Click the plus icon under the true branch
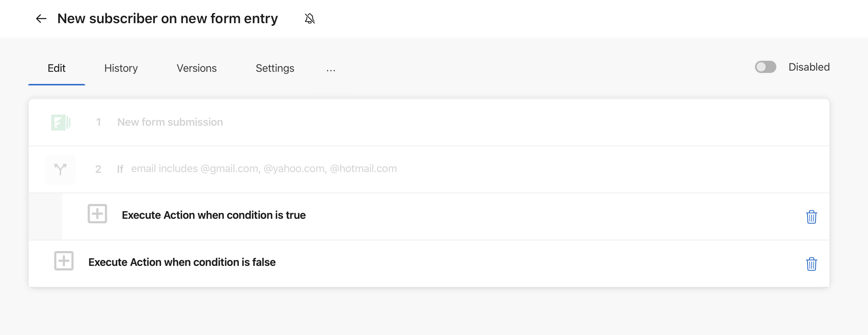This screenshot has height=335, width=868. point(97,214)
